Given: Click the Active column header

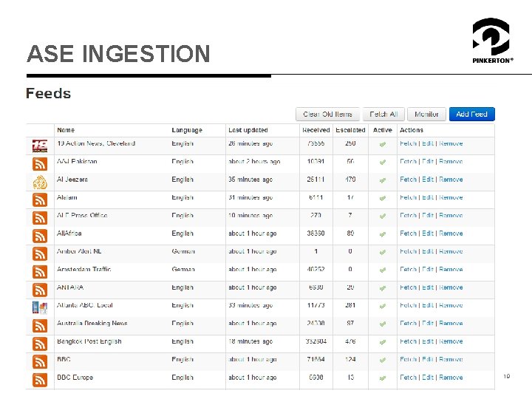Looking at the screenshot, I should tap(383, 130).
